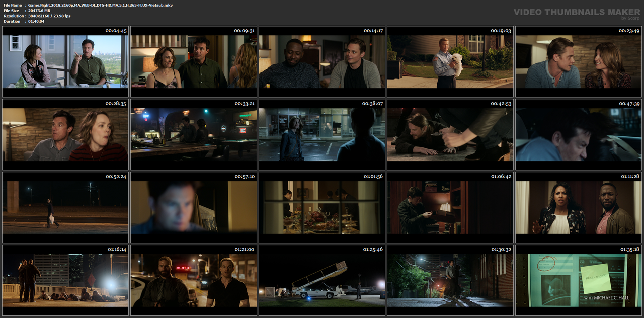Select the window scene frame 01:01:56
The height and width of the screenshot is (318, 644).
pyautogui.click(x=322, y=207)
